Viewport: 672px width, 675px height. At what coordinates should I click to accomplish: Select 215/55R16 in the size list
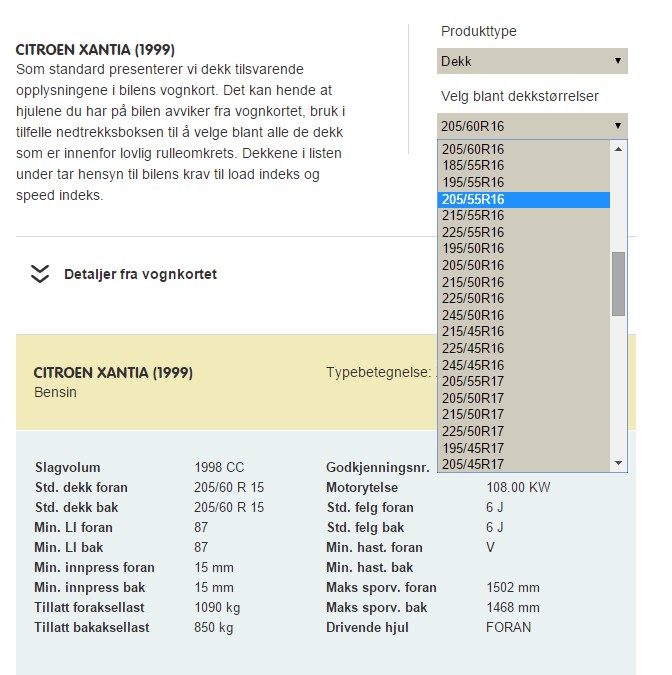click(523, 215)
